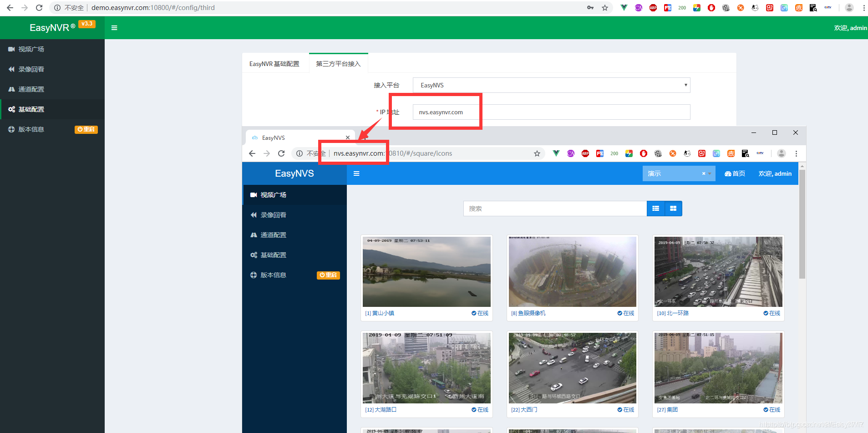Click the back arrow in the inner browser window

point(252,153)
